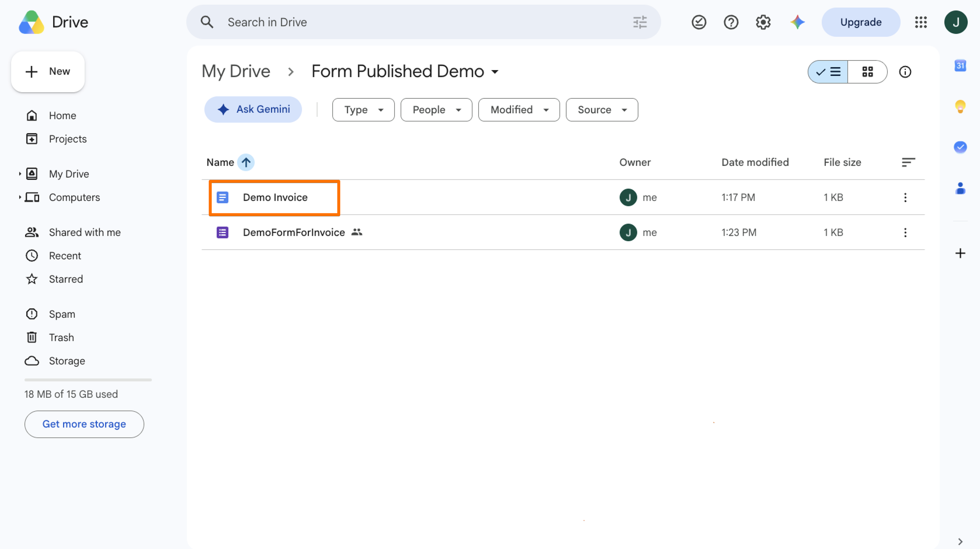Focus the Search in Drive field
980x549 pixels.
(424, 22)
